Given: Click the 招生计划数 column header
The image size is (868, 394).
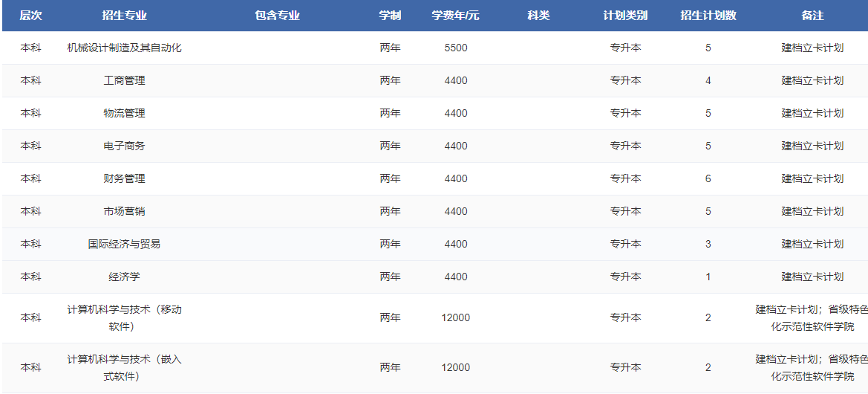Looking at the screenshot, I should (x=708, y=16).
